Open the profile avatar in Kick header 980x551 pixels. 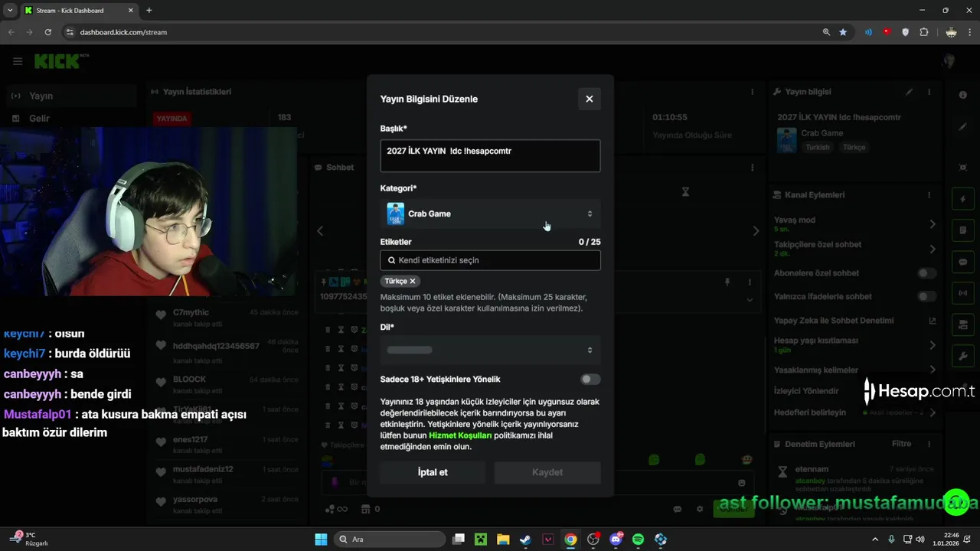click(x=949, y=61)
